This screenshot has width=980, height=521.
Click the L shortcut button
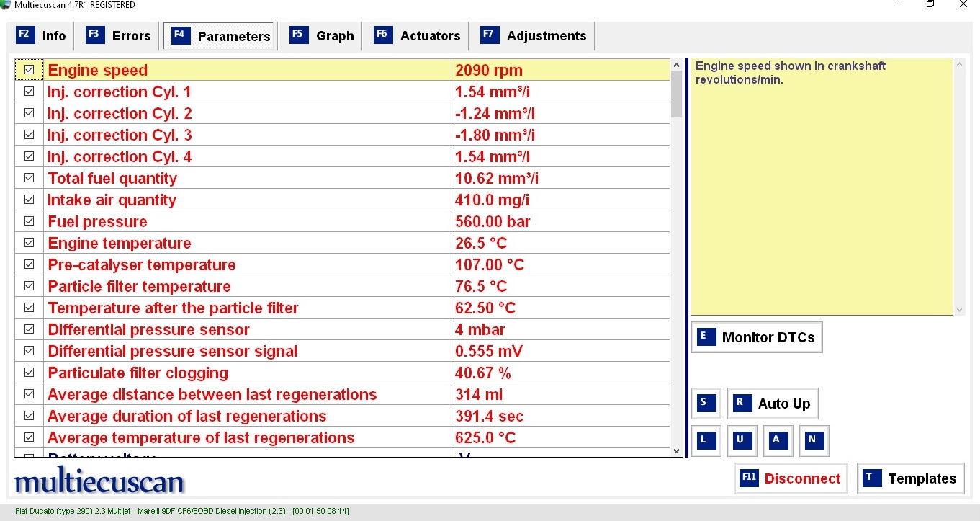click(x=706, y=440)
